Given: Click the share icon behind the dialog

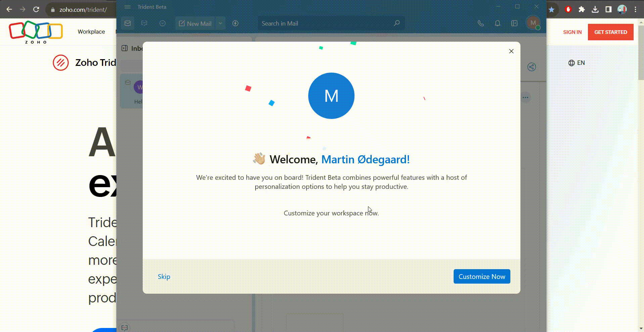Looking at the screenshot, I should point(531,67).
